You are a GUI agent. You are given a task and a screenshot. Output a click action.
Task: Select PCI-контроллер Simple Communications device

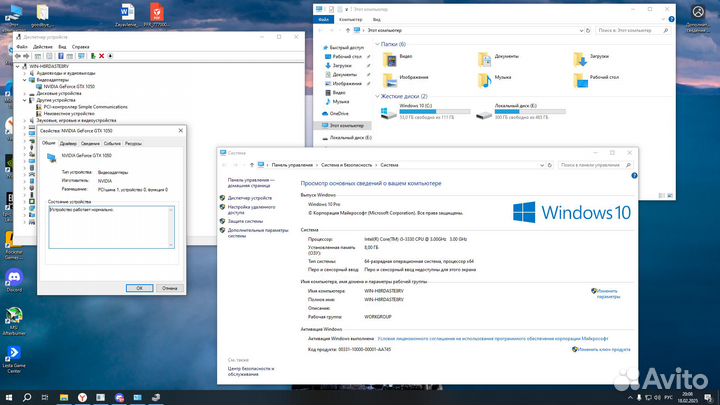tap(85, 107)
